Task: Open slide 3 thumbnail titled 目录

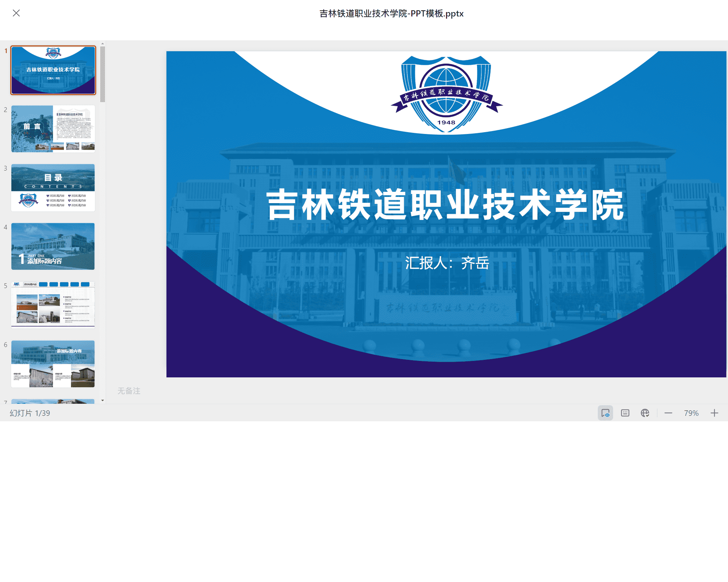Action: tap(53, 188)
